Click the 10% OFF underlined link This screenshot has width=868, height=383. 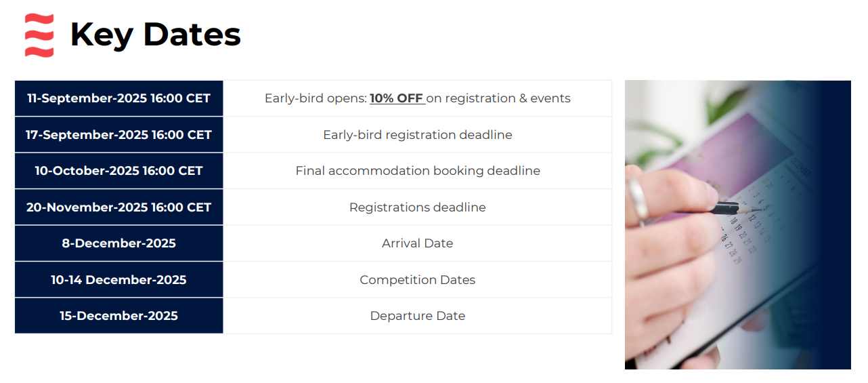coord(397,98)
